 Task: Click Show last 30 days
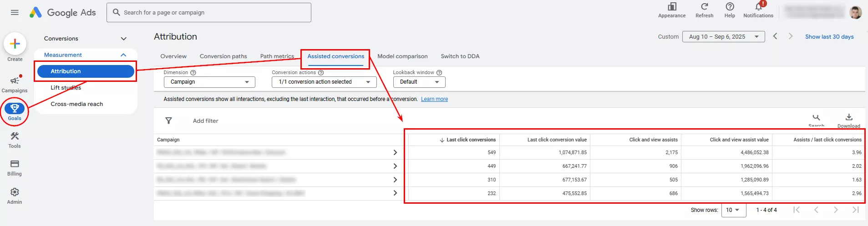(829, 37)
